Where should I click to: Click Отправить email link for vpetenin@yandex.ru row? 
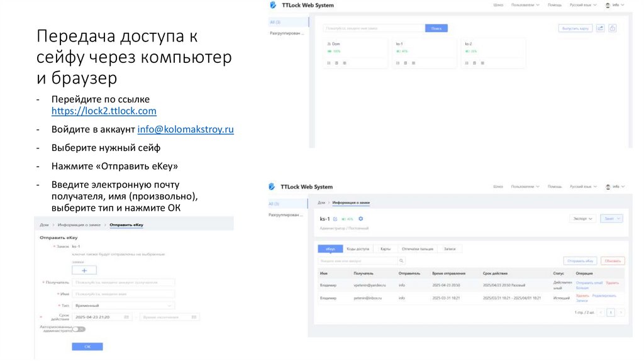589,282
